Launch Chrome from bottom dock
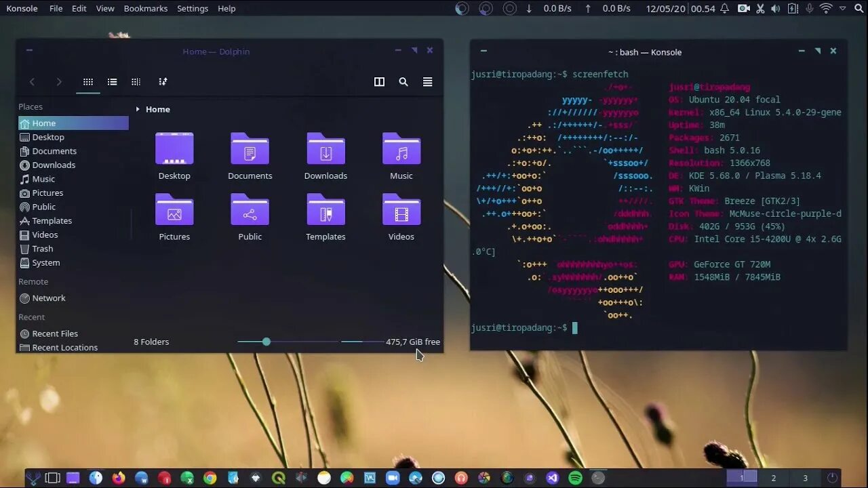Screen dimensions: 868x488 pos(210,478)
